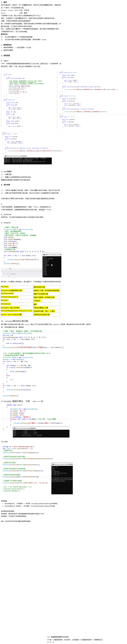Select the heading "10、ArrayList集合的长度问题"
This screenshot has height=644, width=127.
click(x=15, y=321)
